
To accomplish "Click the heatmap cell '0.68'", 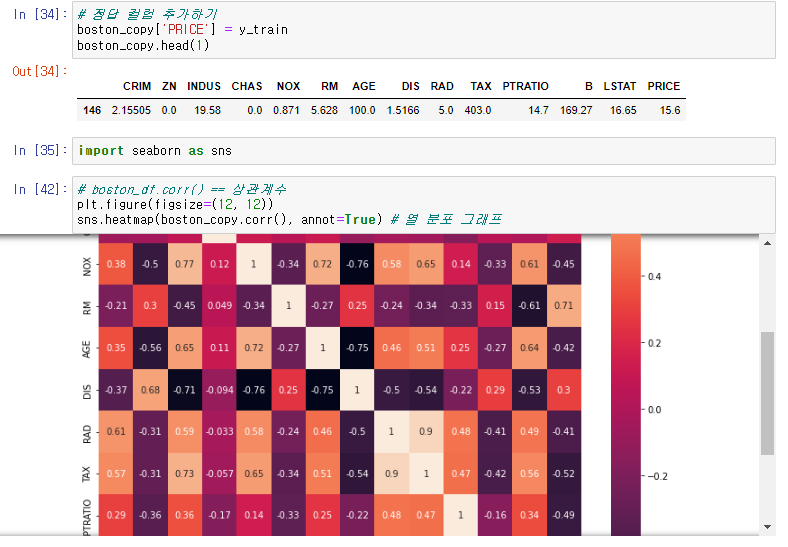I will click(150, 390).
